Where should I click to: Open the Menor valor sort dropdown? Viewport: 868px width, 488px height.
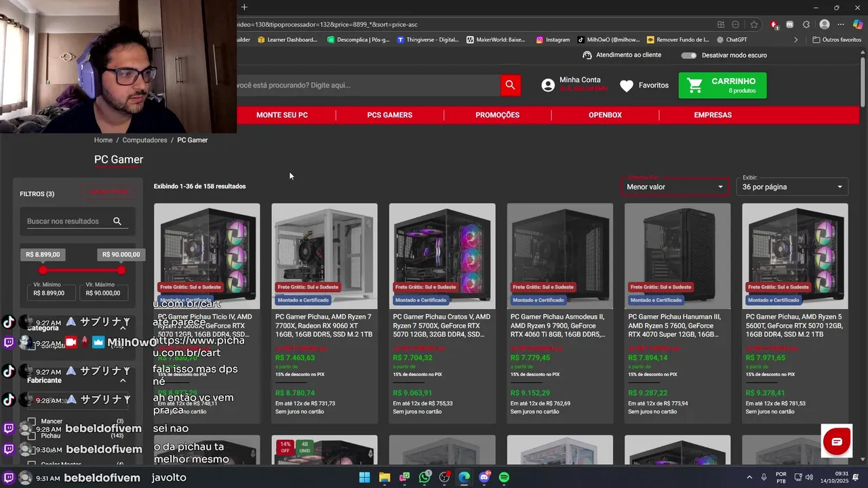(x=675, y=186)
